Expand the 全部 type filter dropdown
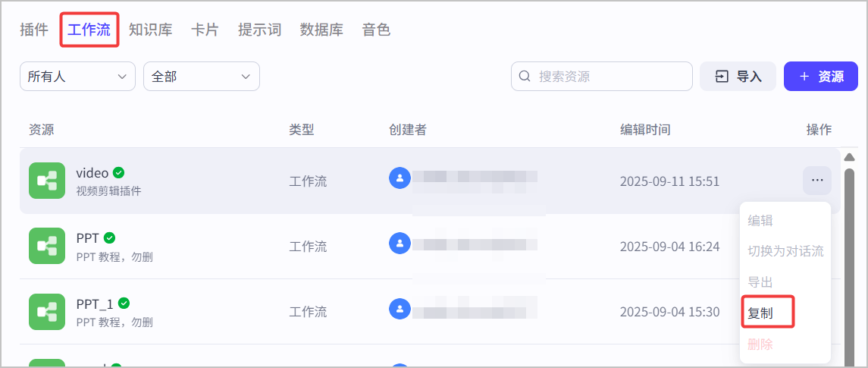Viewport: 868px width, 368px height. (202, 76)
